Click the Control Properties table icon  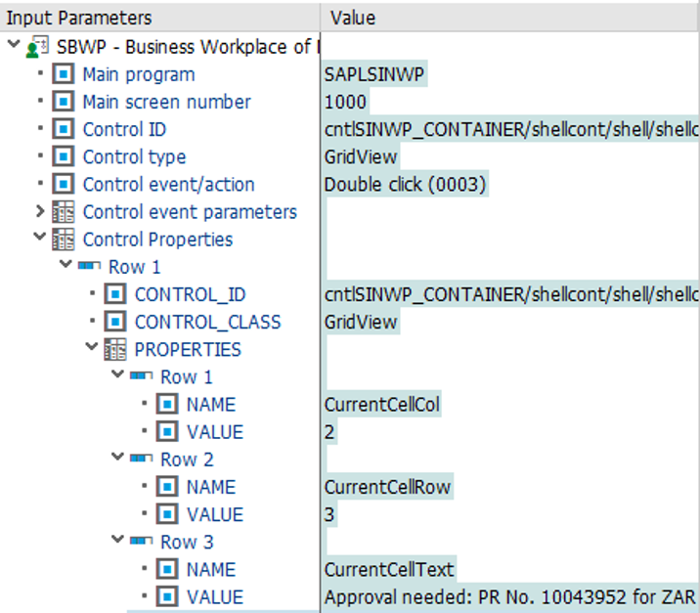(x=64, y=240)
